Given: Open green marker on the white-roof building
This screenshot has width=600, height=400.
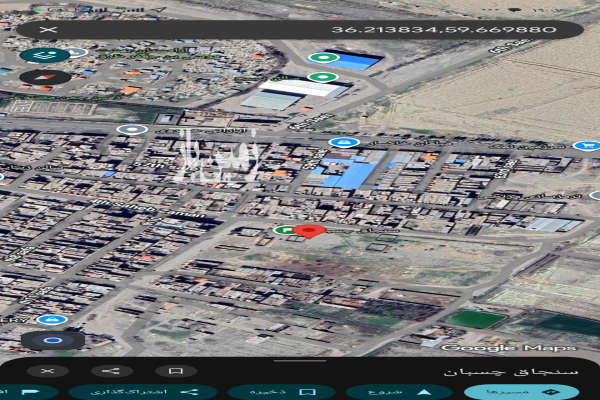Looking at the screenshot, I should (x=321, y=77).
